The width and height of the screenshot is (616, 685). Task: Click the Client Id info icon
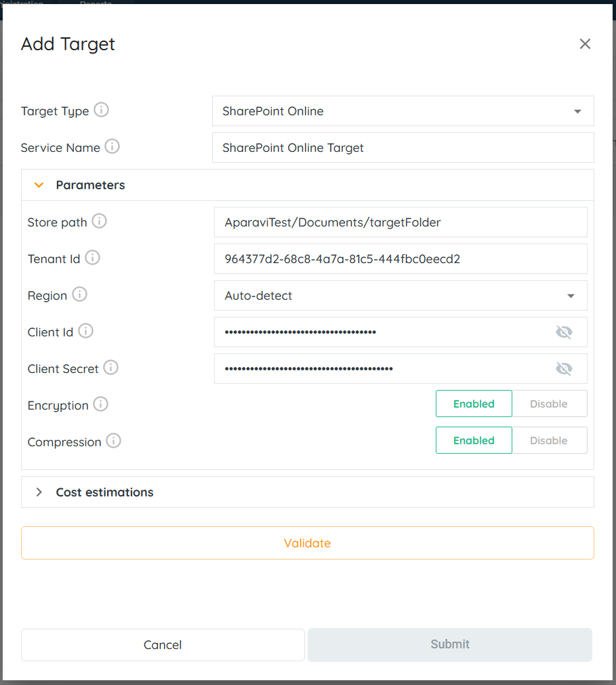pos(86,331)
